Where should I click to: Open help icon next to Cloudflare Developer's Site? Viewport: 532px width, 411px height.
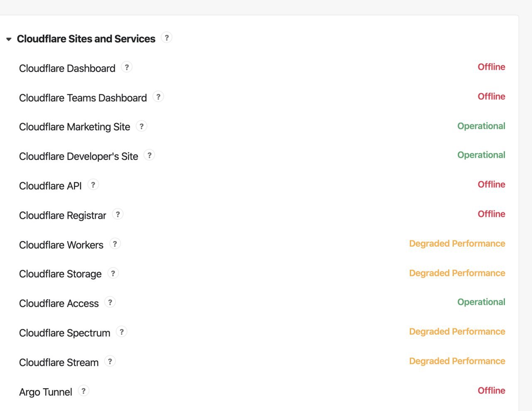(149, 156)
